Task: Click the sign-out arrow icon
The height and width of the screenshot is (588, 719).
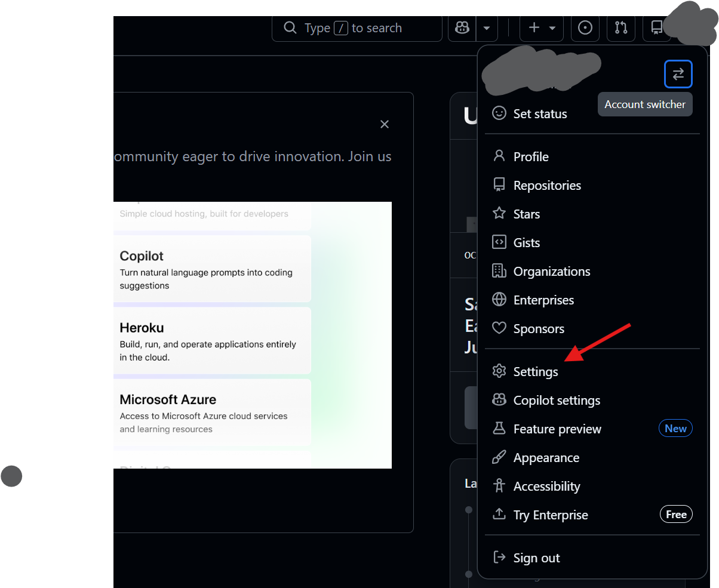Action: [499, 557]
